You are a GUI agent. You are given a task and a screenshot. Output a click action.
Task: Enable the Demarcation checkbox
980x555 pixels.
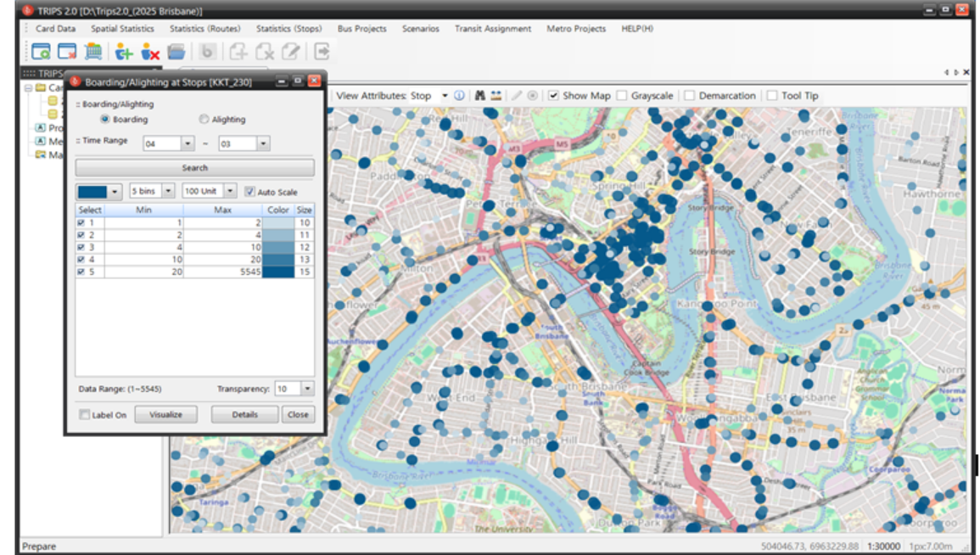coord(689,96)
